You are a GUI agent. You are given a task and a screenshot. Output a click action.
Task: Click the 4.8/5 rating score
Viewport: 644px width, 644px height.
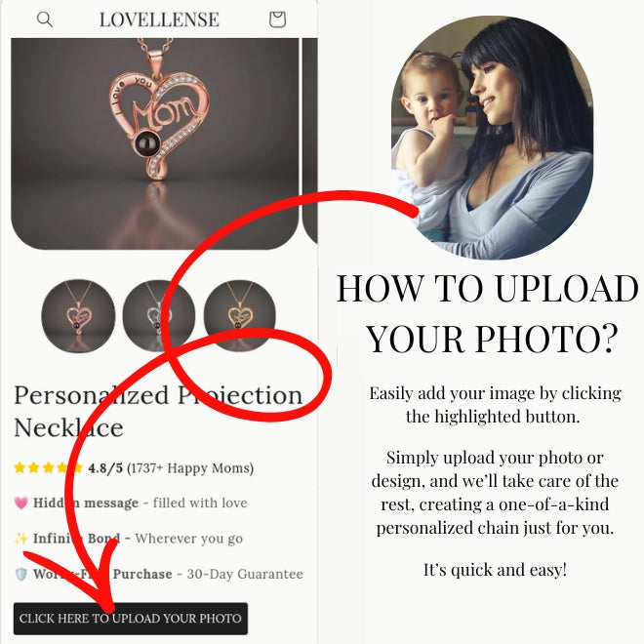(105, 468)
